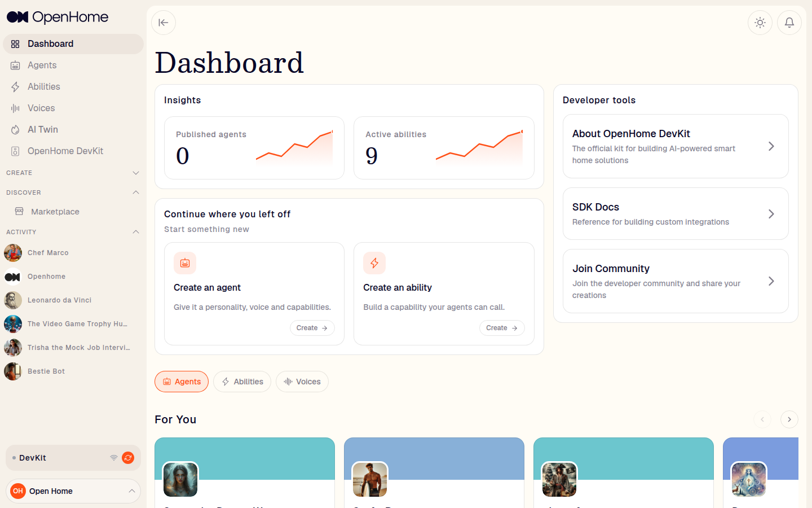Screen dimensions: 812x508
Task: Select the Agents filter tab
Action: (182, 382)
